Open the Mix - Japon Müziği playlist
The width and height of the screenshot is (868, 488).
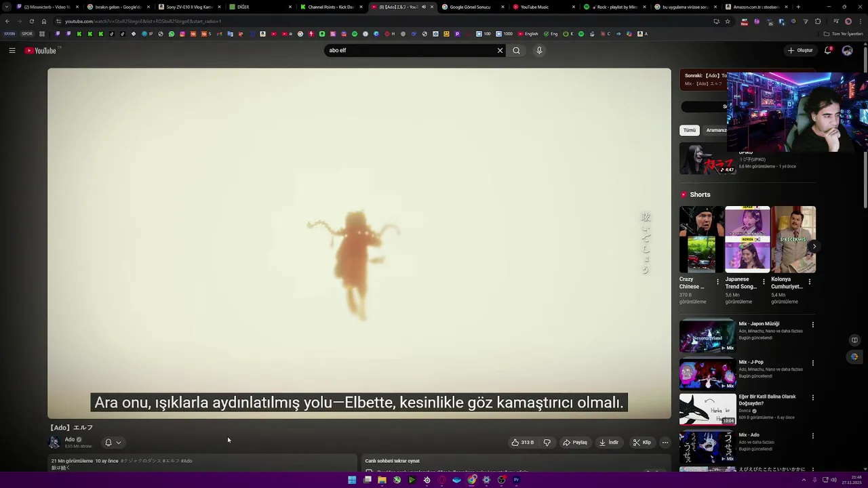pos(707,335)
